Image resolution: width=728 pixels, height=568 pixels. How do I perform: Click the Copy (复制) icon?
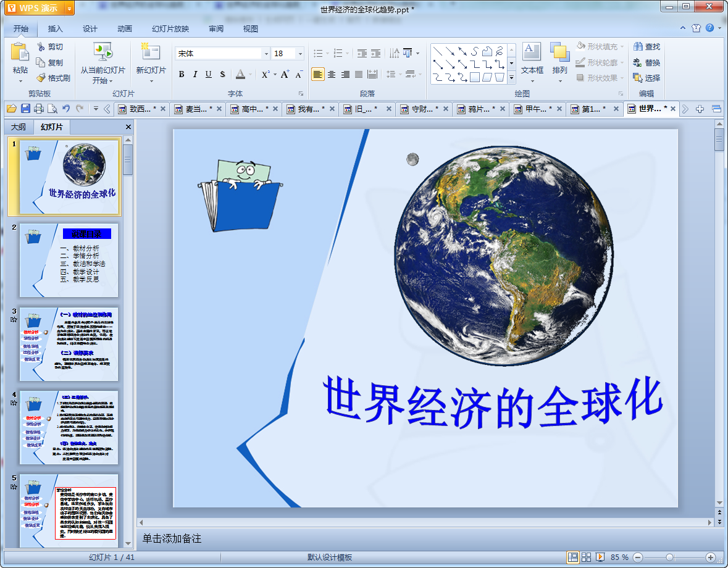coord(41,62)
